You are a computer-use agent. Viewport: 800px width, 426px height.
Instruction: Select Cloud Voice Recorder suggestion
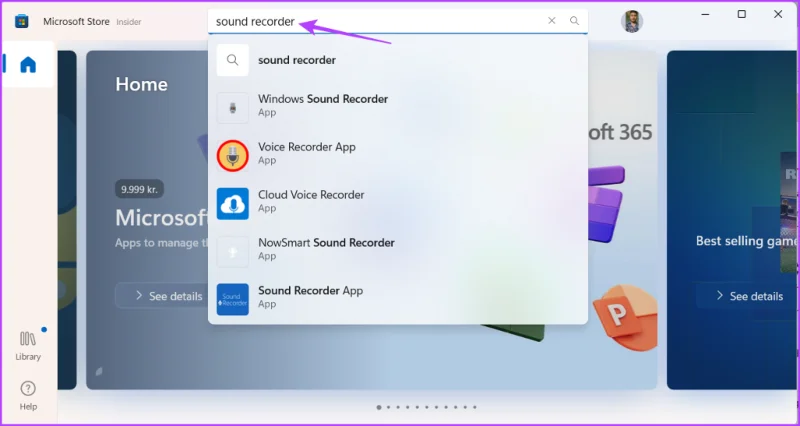[x=398, y=204]
